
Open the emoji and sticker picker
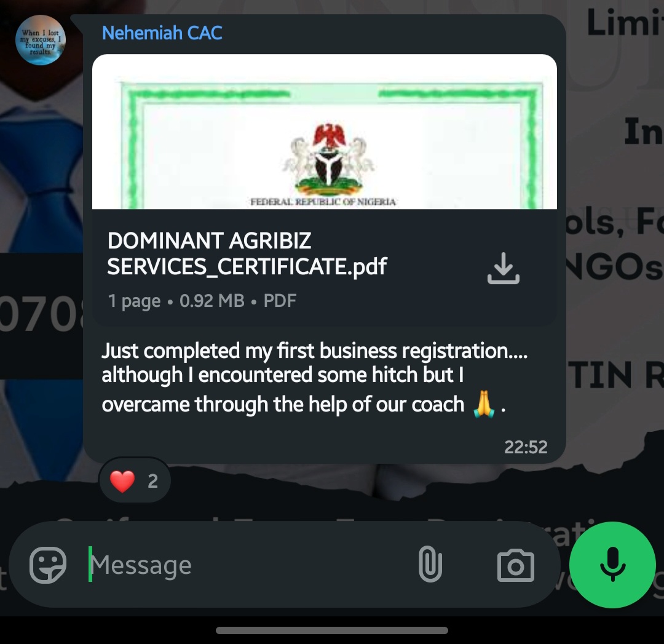click(x=48, y=565)
